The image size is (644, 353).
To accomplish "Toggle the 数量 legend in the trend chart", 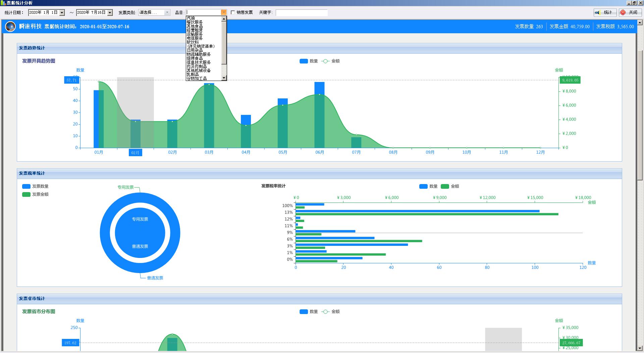I will point(309,61).
